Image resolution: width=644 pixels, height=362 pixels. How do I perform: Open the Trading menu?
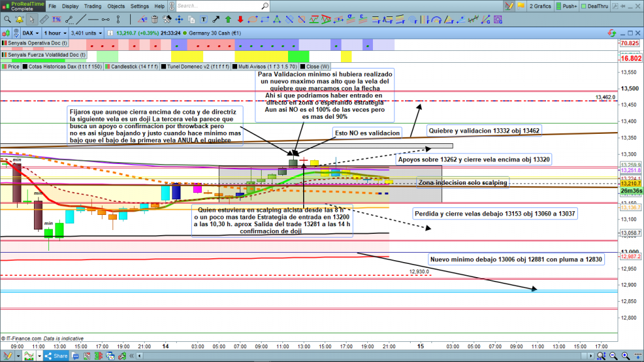point(92,6)
